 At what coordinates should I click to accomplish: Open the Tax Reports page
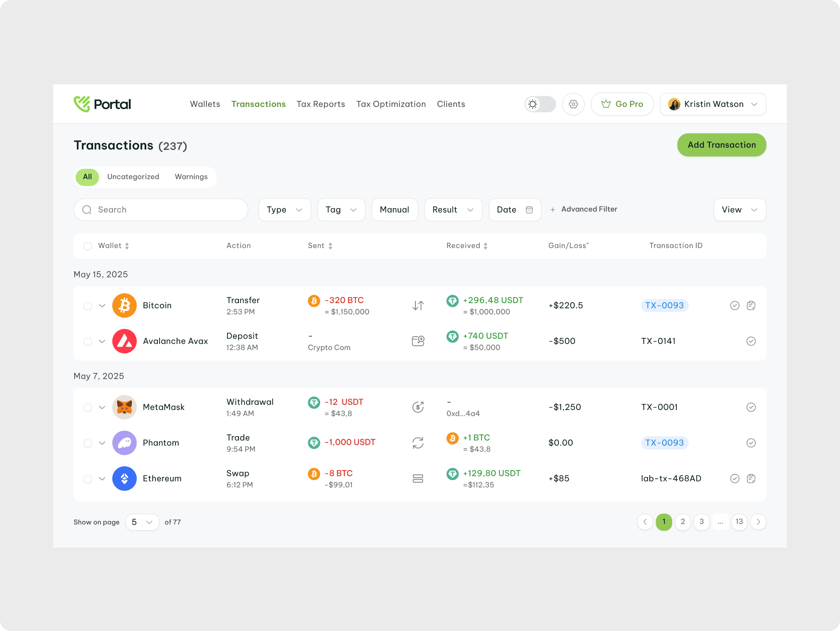(x=321, y=104)
